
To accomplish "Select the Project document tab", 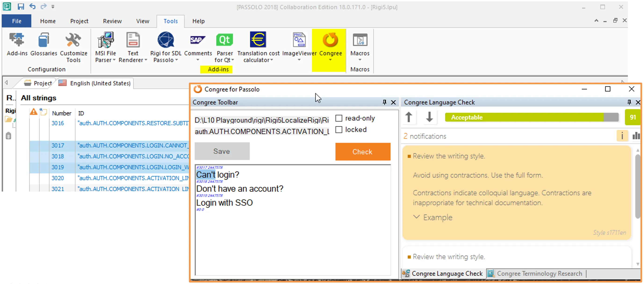I will pos(38,83).
